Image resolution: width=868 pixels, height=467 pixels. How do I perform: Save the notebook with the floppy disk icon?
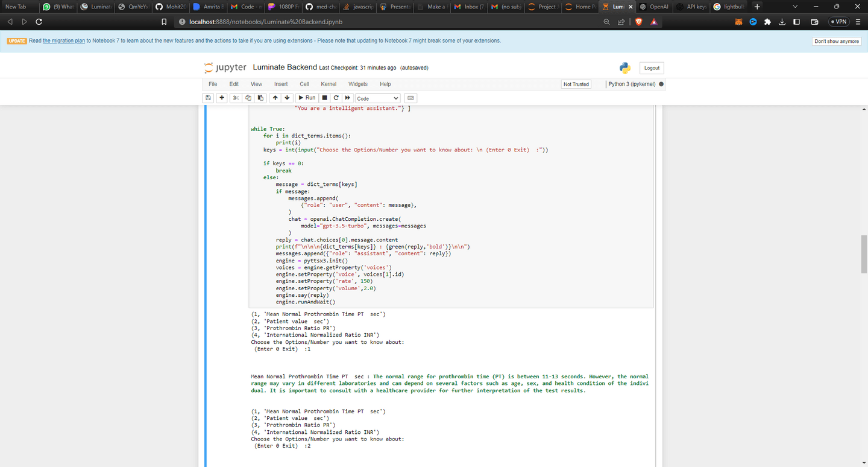tap(209, 98)
